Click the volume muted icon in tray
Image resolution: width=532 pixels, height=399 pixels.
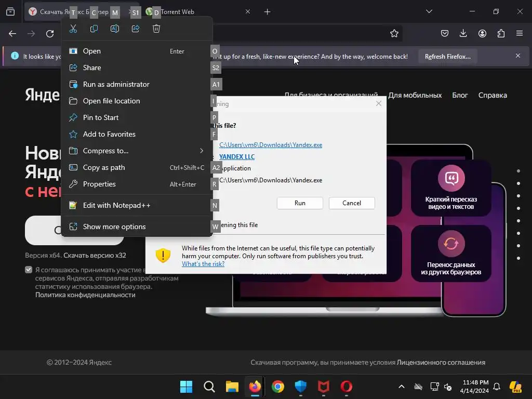448,387
